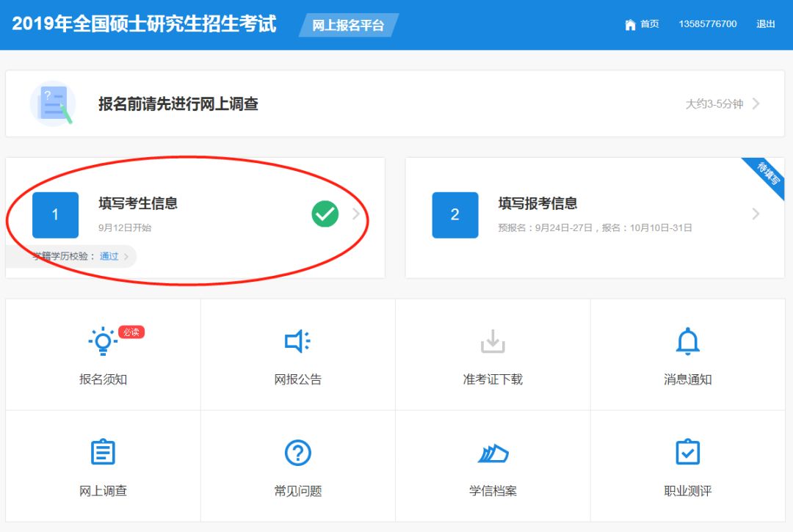Click the 准考证下载 download icon
This screenshot has width=793, height=532.
pyautogui.click(x=493, y=341)
